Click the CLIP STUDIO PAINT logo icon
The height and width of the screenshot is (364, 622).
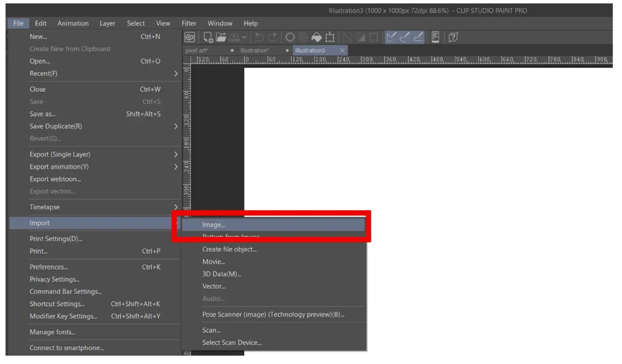tap(190, 38)
